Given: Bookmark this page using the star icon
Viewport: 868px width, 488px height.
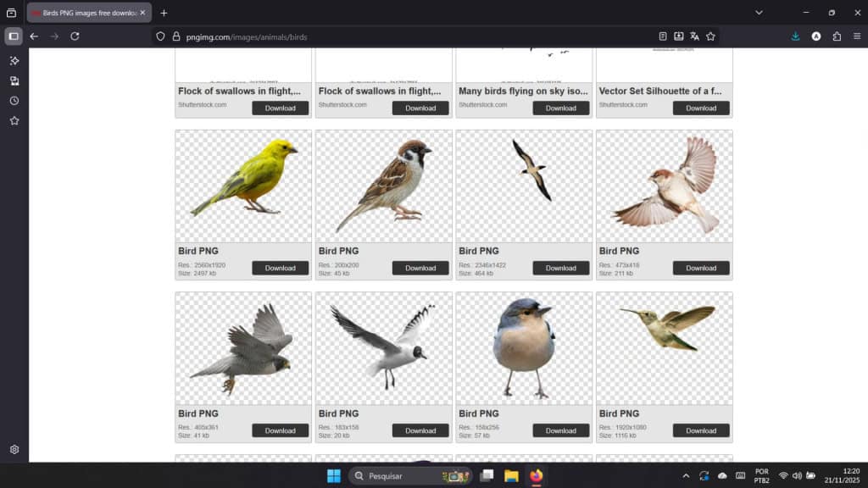Looking at the screenshot, I should click(x=711, y=37).
